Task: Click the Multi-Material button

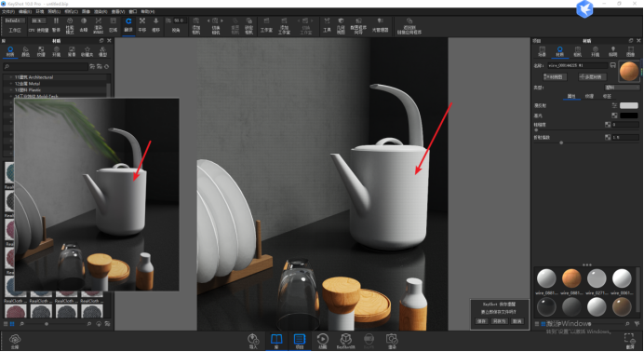Action: coord(592,76)
